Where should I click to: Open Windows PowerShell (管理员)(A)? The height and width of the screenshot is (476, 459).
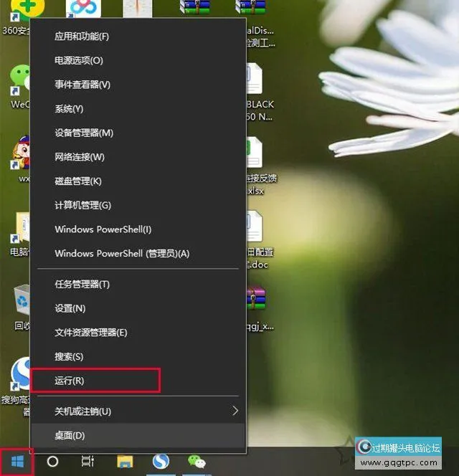(138, 254)
